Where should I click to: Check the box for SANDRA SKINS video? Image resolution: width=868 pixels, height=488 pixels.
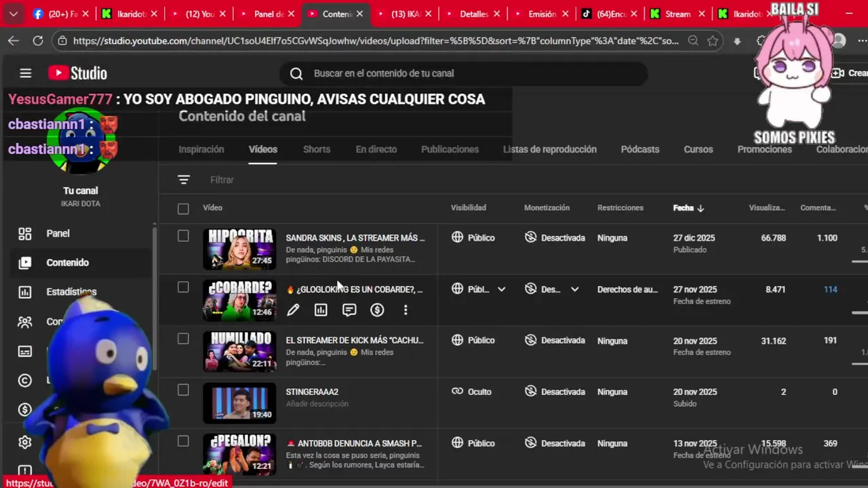pyautogui.click(x=183, y=236)
